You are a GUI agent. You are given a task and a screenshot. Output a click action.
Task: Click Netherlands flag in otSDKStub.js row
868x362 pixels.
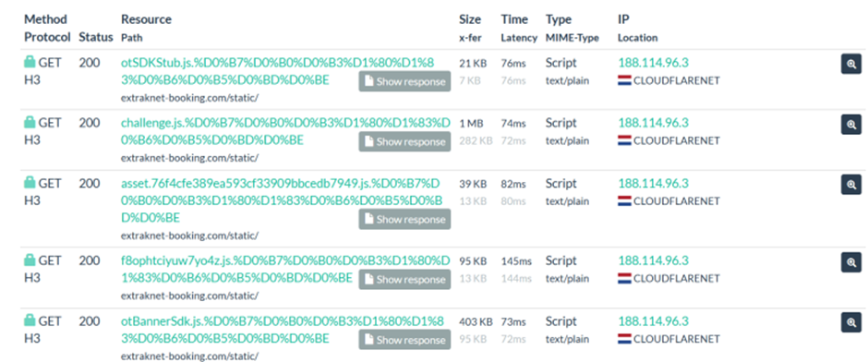click(x=624, y=81)
